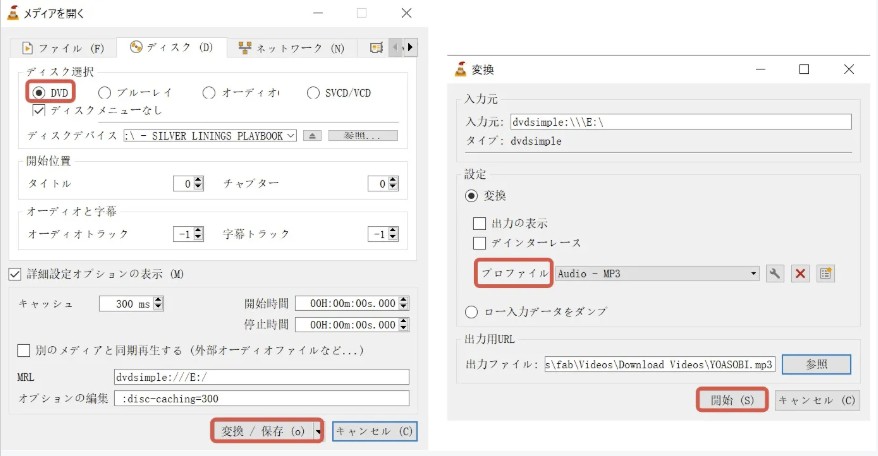Screen dimensions: 878x456
Task: Click the Audio track (オーディオトラック) spinner arrows
Action: pos(198,234)
